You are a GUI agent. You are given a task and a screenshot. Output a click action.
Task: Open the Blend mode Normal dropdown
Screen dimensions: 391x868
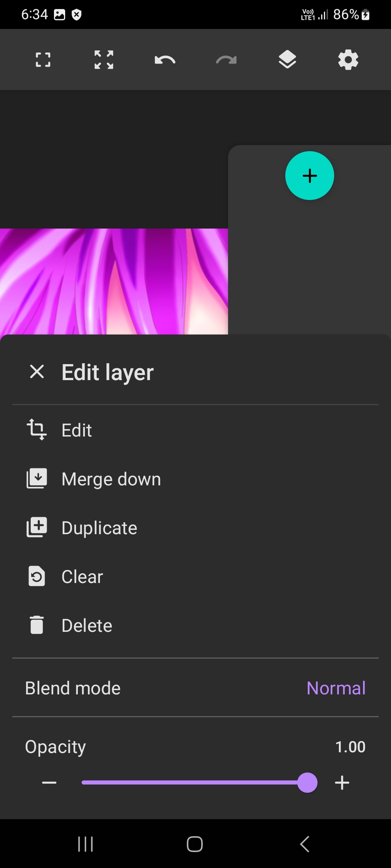(336, 688)
